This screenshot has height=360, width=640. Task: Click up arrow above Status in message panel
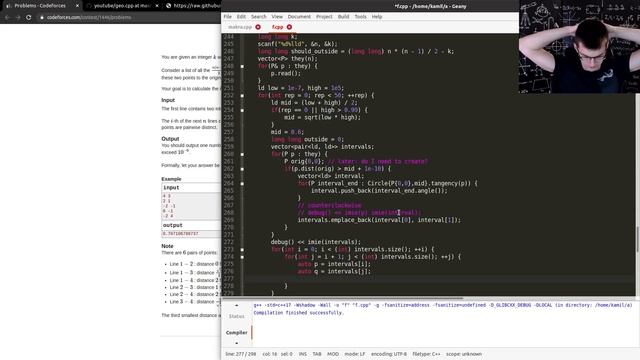[x=236, y=305]
